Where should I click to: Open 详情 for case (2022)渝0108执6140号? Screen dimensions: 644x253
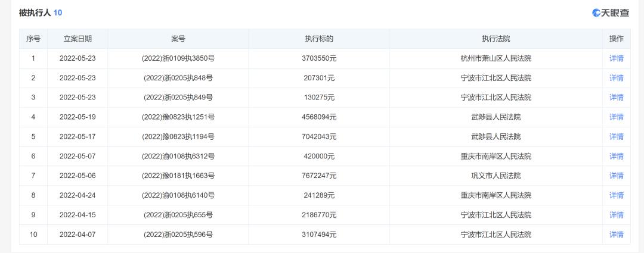616,195
